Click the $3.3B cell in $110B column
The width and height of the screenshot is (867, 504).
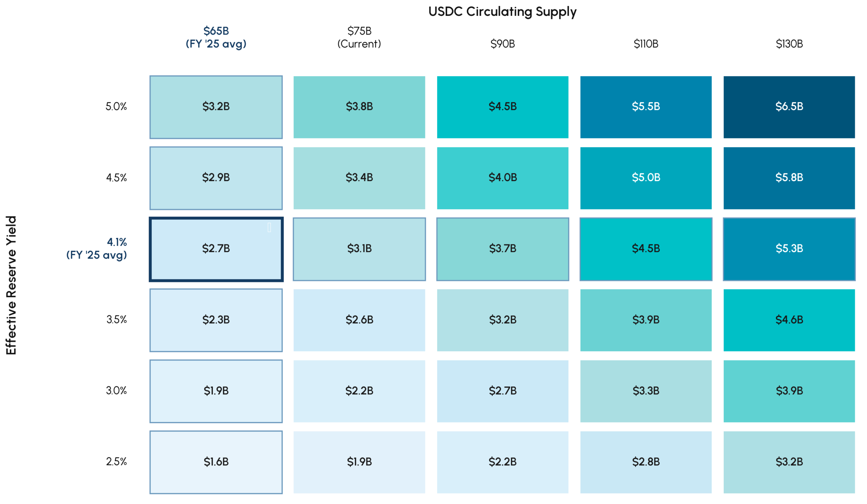(x=646, y=391)
